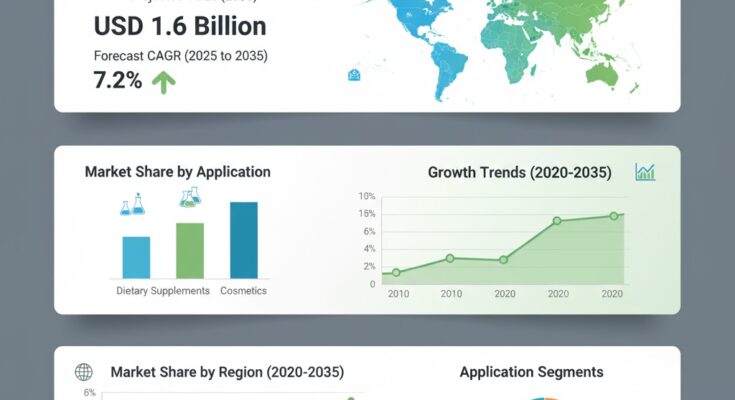Click the globe icon beside Market Share by Region
The height and width of the screenshot is (400, 735).
pyautogui.click(x=84, y=372)
